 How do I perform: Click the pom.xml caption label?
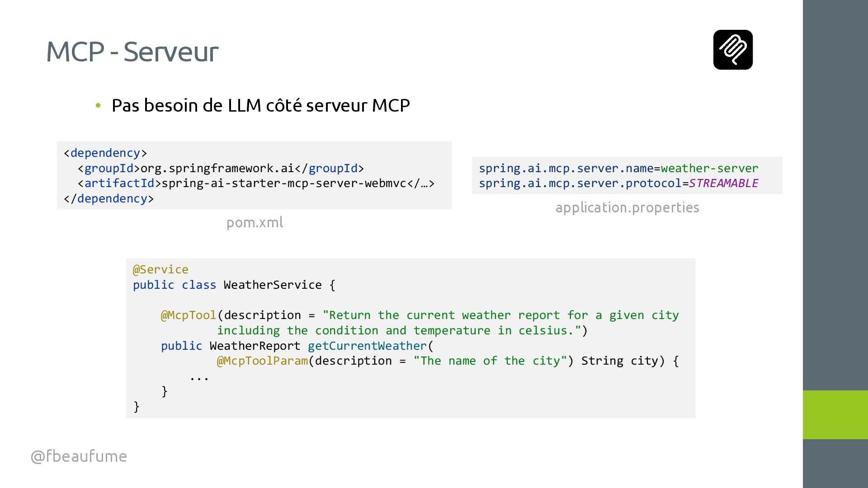click(x=255, y=222)
